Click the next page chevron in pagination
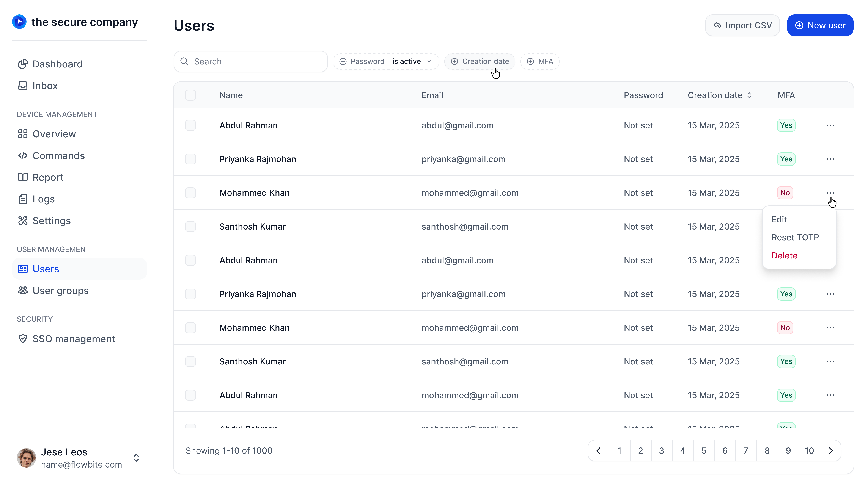Viewport: 868px width, 488px height. click(x=831, y=450)
